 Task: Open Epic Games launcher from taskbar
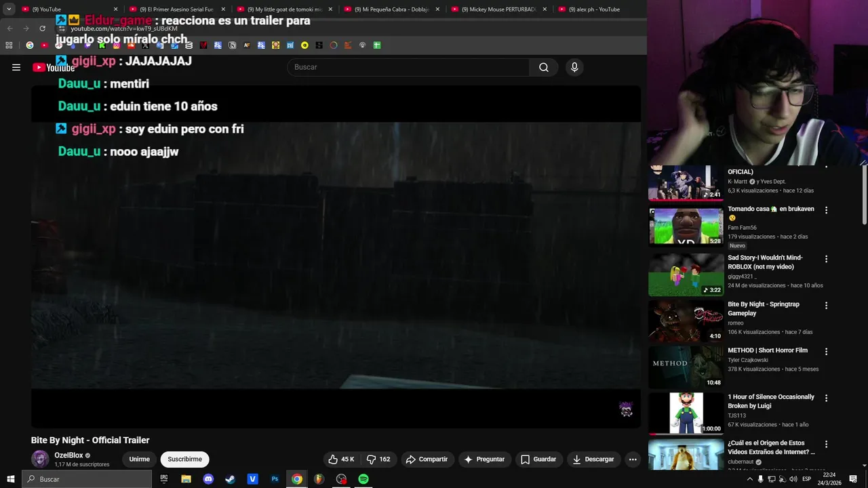pos(164,479)
